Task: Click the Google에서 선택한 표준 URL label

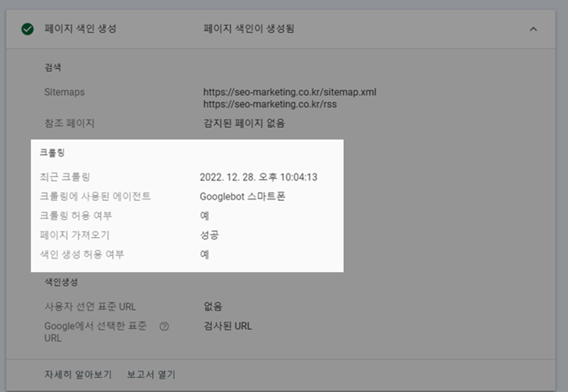Action: click(95, 332)
